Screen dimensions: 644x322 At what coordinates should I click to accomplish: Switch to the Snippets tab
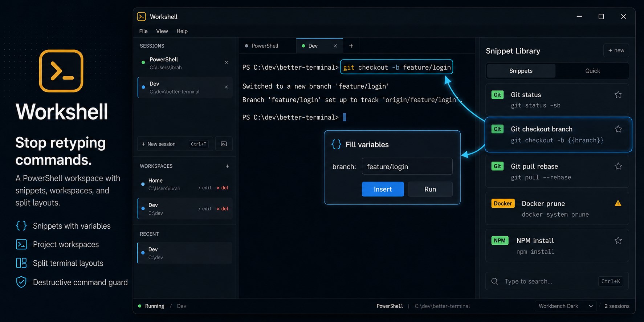pos(521,71)
